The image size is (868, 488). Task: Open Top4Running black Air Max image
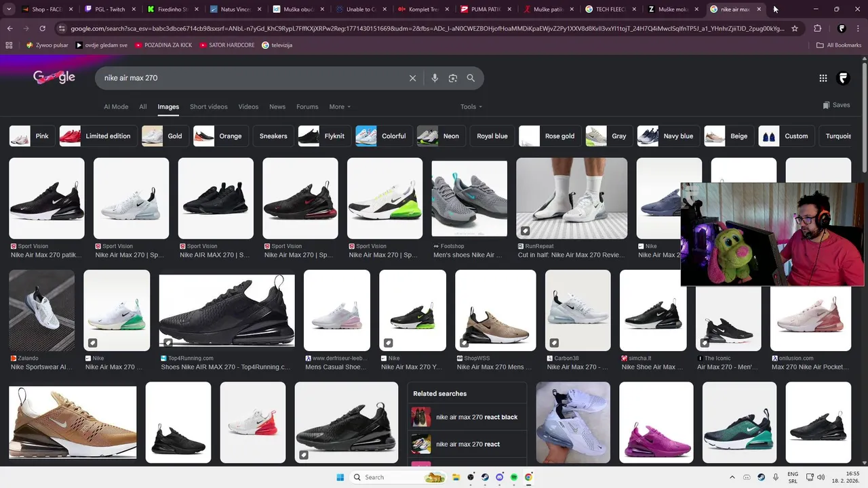click(226, 310)
